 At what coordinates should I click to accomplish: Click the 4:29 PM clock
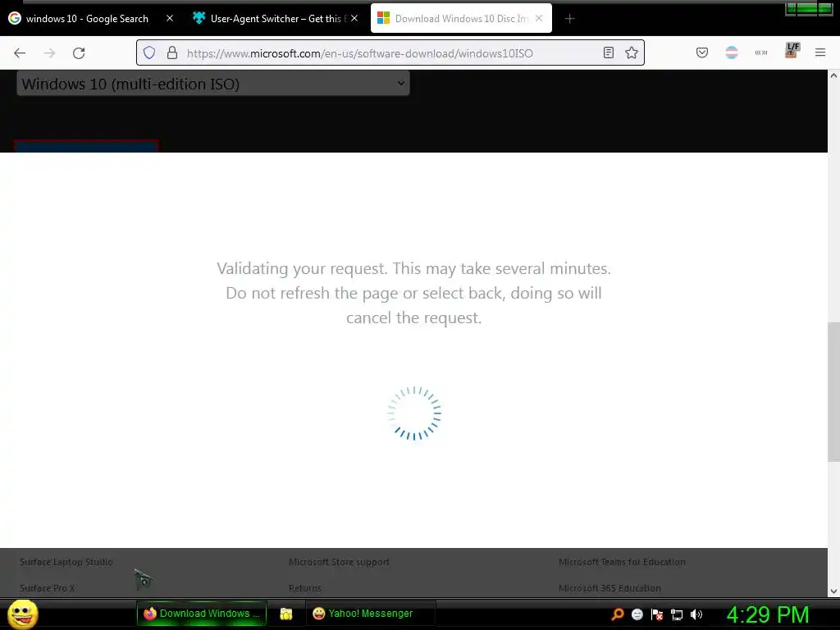click(768, 614)
